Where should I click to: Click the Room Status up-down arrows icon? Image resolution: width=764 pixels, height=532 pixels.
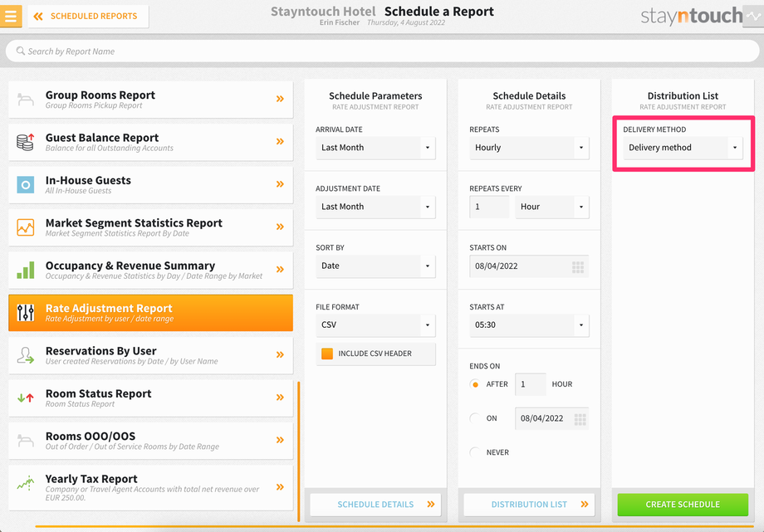[x=26, y=398]
